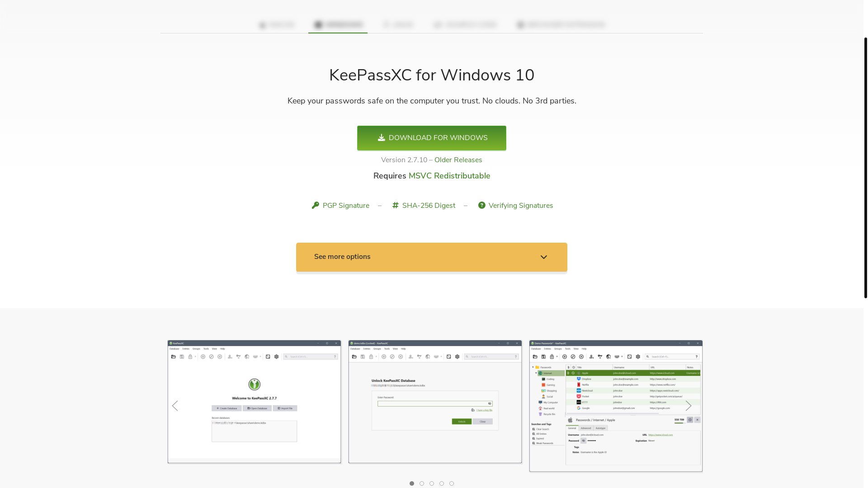Open the Demo Passwords entry list screenshot thumbnail

click(x=616, y=406)
